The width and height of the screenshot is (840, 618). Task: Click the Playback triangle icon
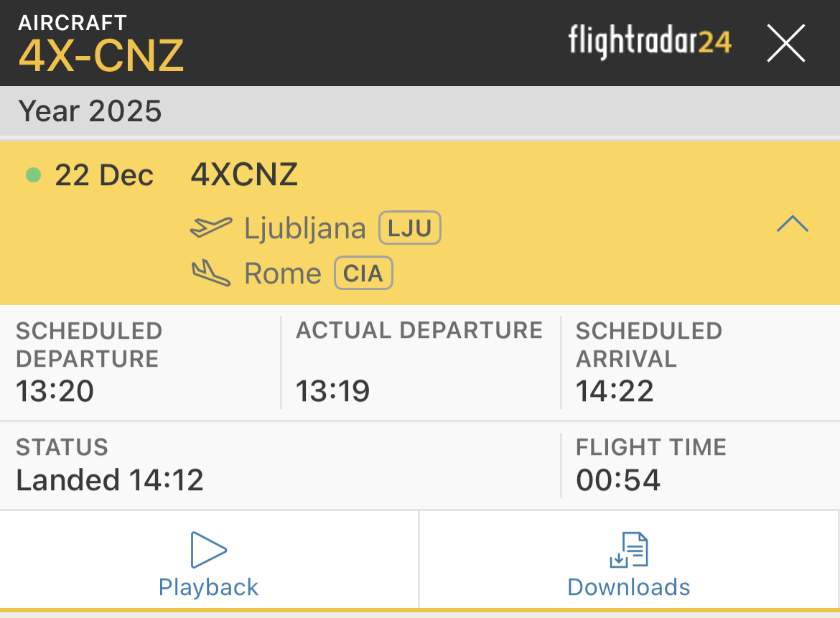pyautogui.click(x=208, y=551)
